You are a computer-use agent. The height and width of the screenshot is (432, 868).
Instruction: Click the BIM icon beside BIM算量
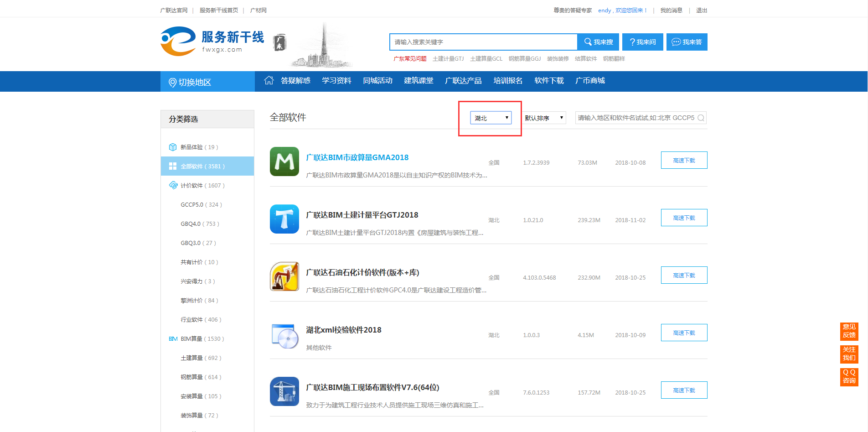click(x=173, y=339)
